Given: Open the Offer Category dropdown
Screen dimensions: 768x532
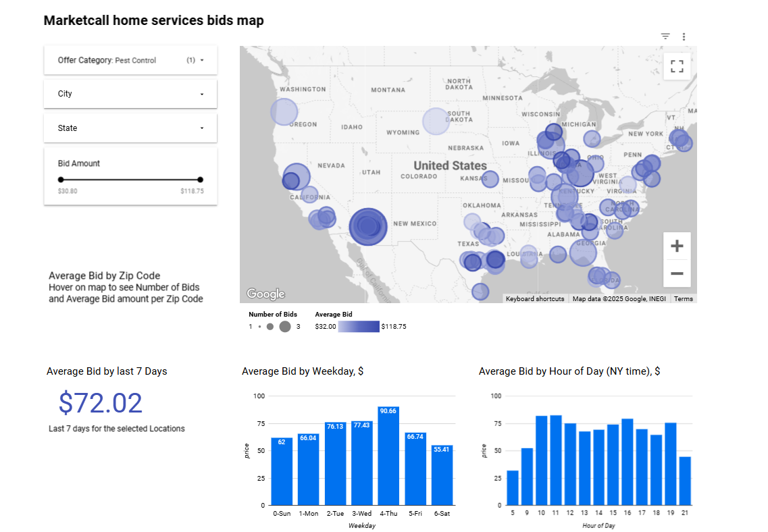Looking at the screenshot, I should 130,60.
